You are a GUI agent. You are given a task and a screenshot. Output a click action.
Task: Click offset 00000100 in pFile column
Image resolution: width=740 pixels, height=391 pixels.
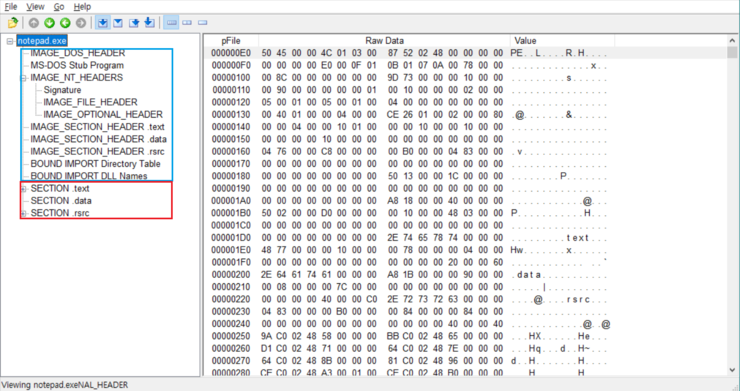click(231, 77)
